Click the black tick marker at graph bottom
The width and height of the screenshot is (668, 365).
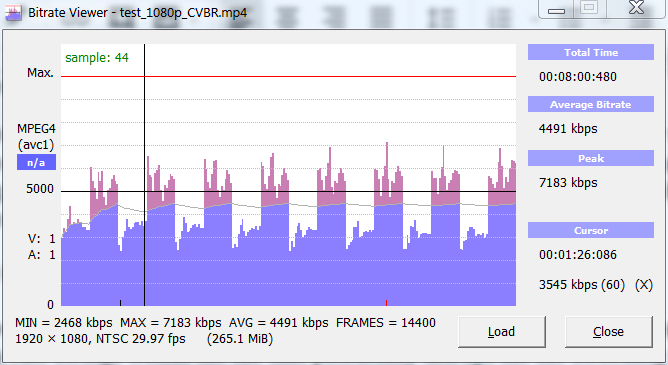click(121, 303)
